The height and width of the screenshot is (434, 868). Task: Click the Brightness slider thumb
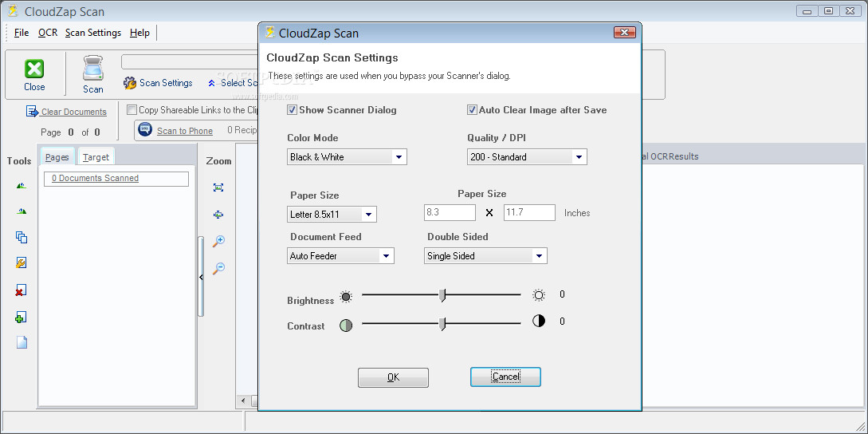pos(442,296)
